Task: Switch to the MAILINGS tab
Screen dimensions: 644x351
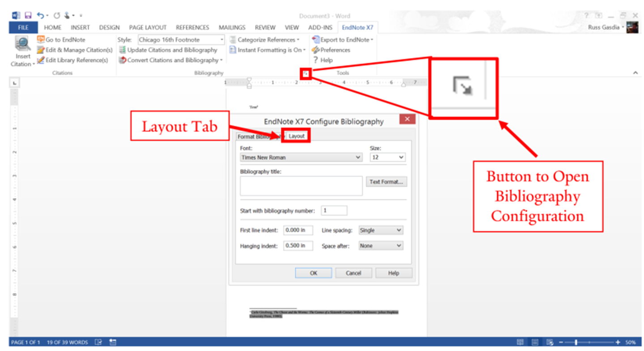Action: [232, 28]
